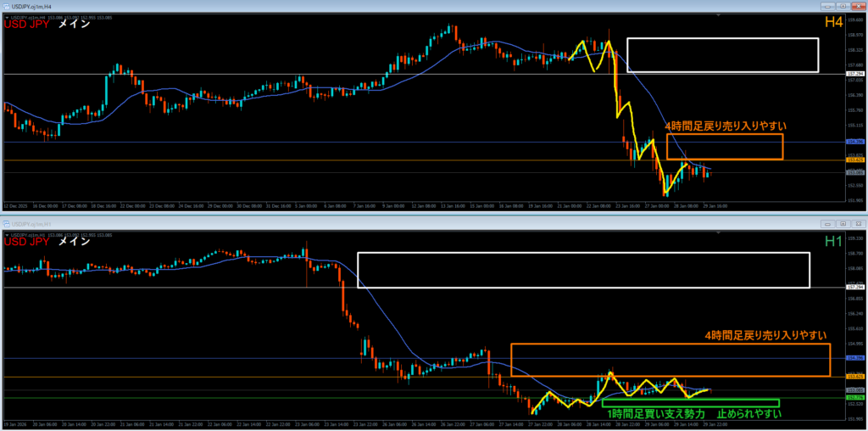Click the 154.396 blue price tag in H1 chart
868x431 pixels.
point(854,358)
